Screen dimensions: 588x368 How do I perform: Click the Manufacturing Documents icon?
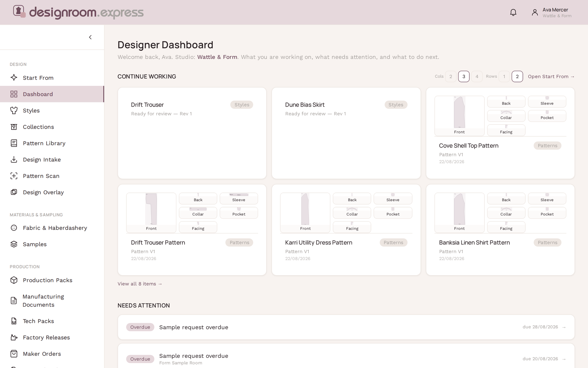click(14, 301)
